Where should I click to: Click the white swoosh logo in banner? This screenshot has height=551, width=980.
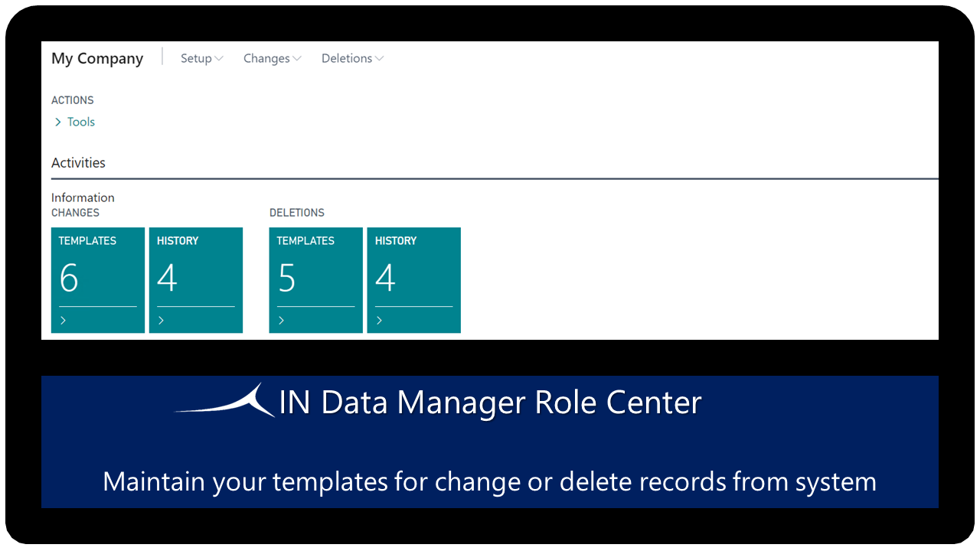tap(227, 401)
